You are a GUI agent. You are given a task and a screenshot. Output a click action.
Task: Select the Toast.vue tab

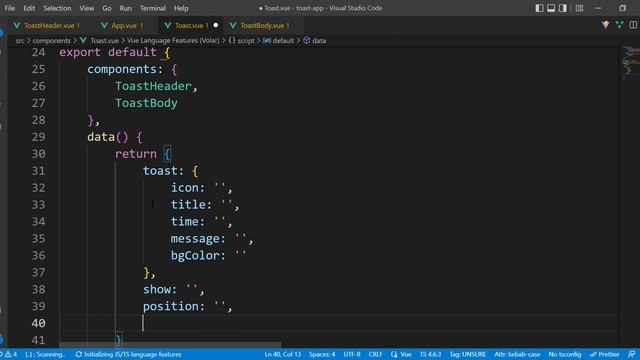[x=191, y=25]
